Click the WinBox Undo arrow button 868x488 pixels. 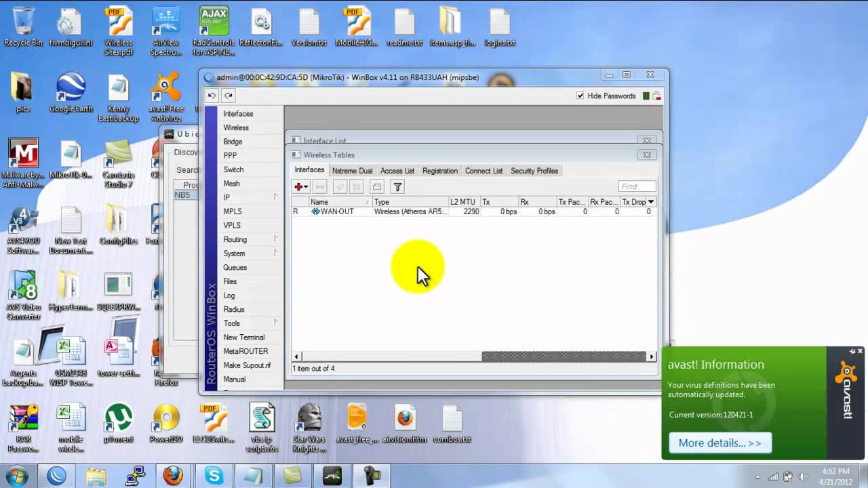click(212, 96)
